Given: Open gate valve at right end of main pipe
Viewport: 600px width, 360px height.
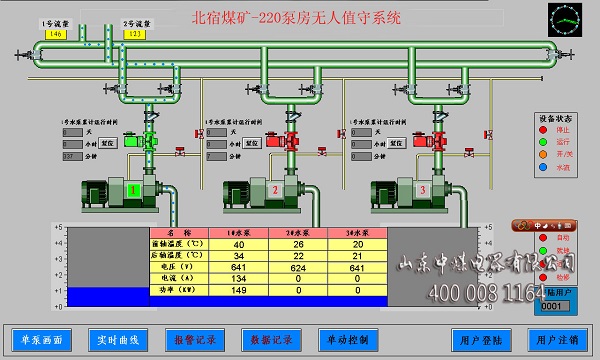Looking at the screenshot, I should [x=561, y=55].
